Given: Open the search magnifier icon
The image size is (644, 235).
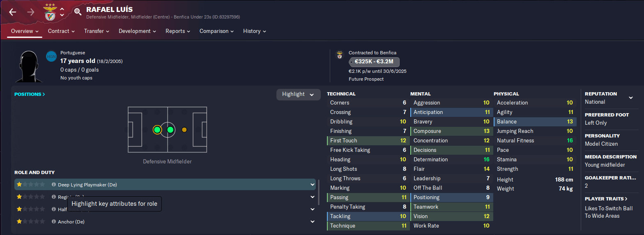Looking at the screenshot, I should point(78,12).
